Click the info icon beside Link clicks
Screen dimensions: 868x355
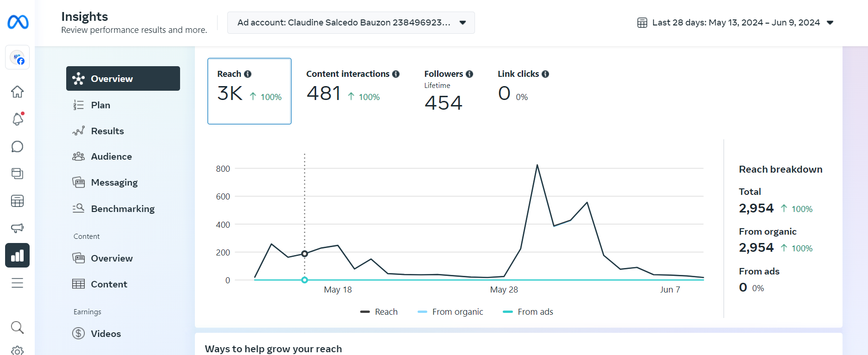[x=545, y=74]
